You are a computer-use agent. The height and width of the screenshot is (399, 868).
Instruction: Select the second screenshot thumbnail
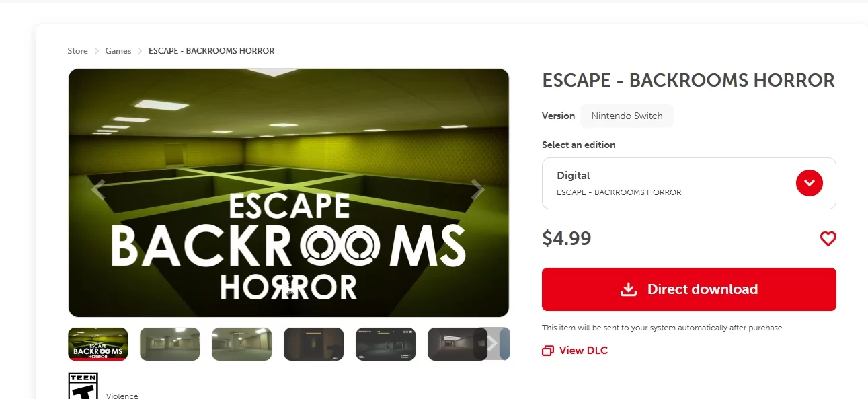(169, 344)
